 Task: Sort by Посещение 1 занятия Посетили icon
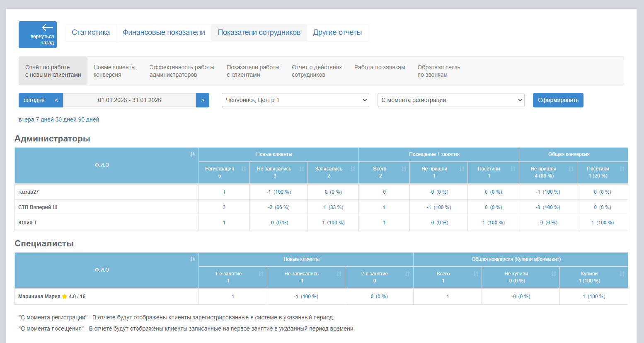pyautogui.click(x=513, y=169)
